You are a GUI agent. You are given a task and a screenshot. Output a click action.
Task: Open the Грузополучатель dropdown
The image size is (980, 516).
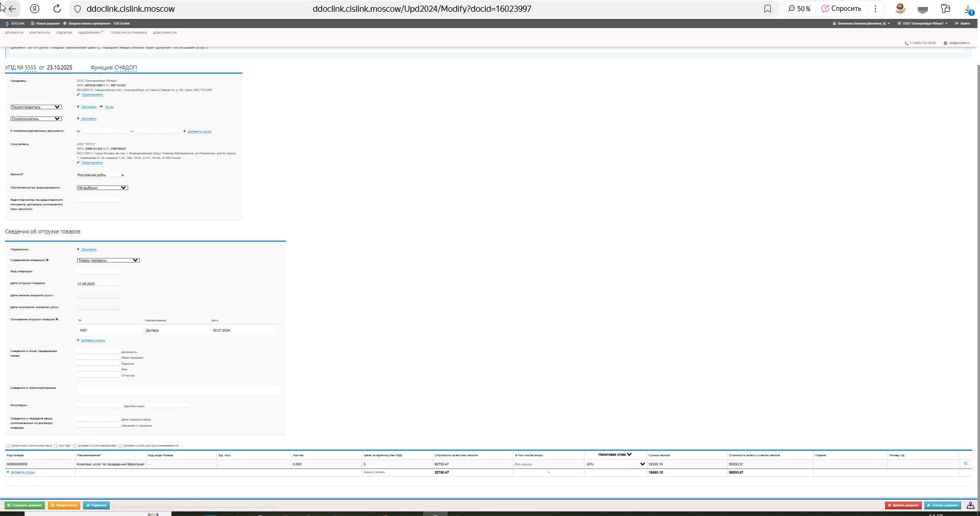click(36, 119)
